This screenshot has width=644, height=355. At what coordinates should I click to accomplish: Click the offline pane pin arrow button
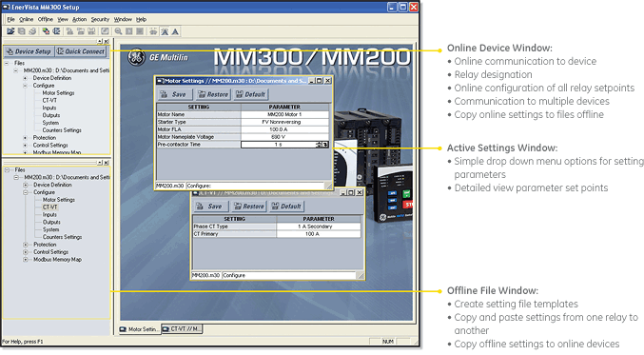tap(100, 163)
